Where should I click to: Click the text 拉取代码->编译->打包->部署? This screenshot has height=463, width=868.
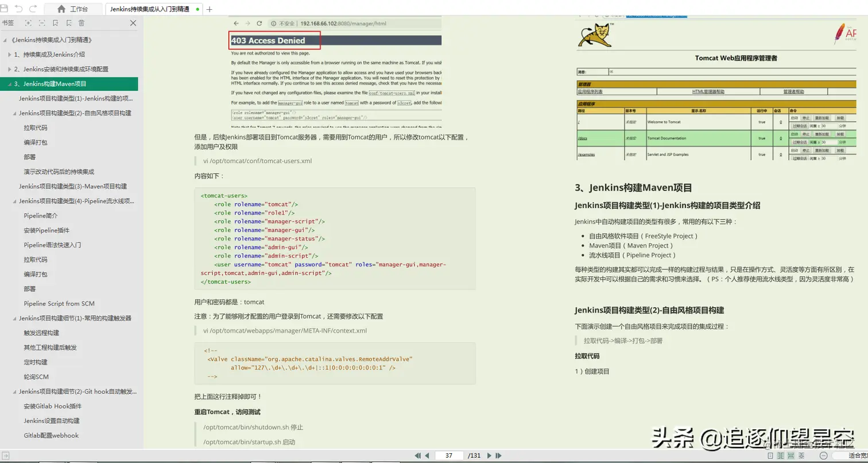click(x=623, y=341)
